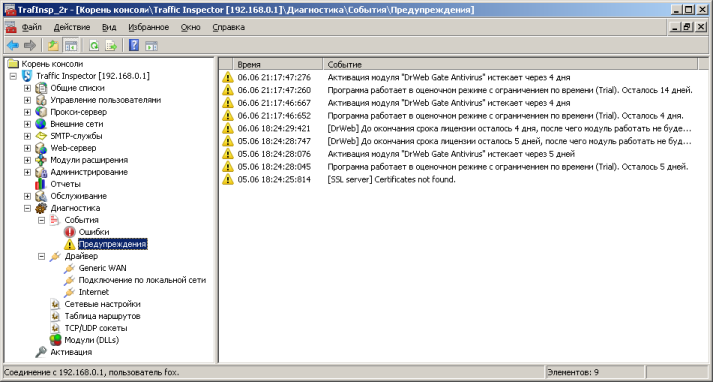
Task: Click the SMTP-службы envelope icon
Action: tap(41, 136)
